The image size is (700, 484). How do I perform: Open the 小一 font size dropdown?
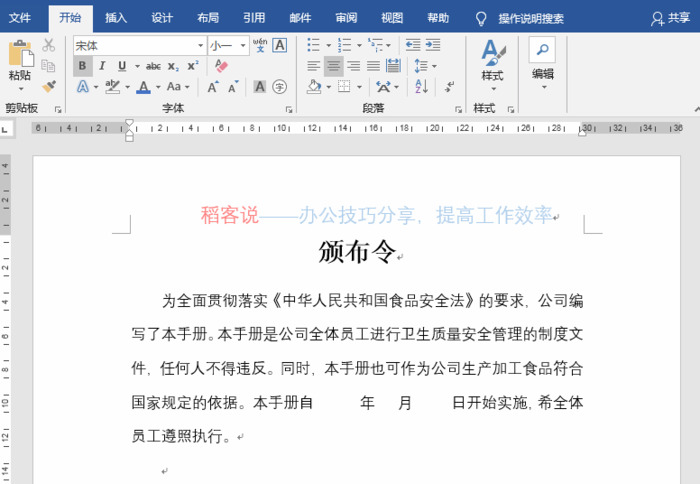(x=243, y=45)
